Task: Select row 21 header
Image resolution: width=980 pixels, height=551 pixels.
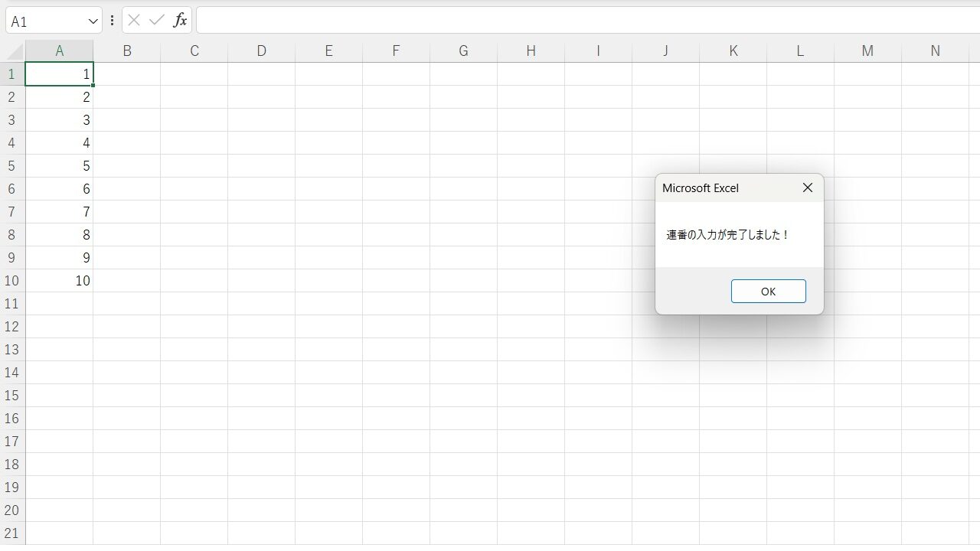Action: 11,533
